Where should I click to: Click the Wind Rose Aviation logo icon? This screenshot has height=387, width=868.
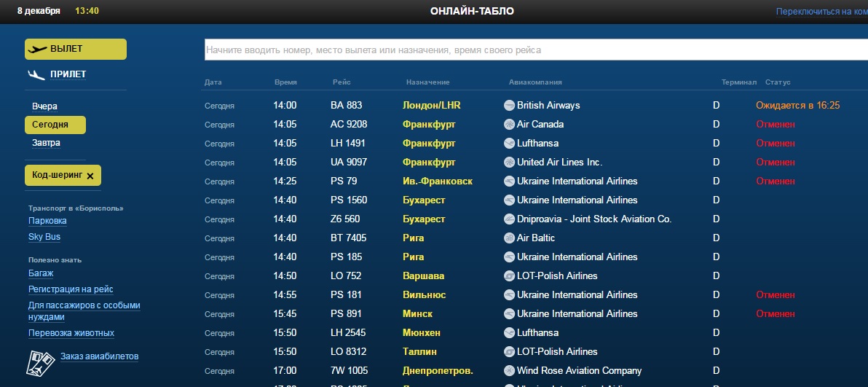coord(509,371)
